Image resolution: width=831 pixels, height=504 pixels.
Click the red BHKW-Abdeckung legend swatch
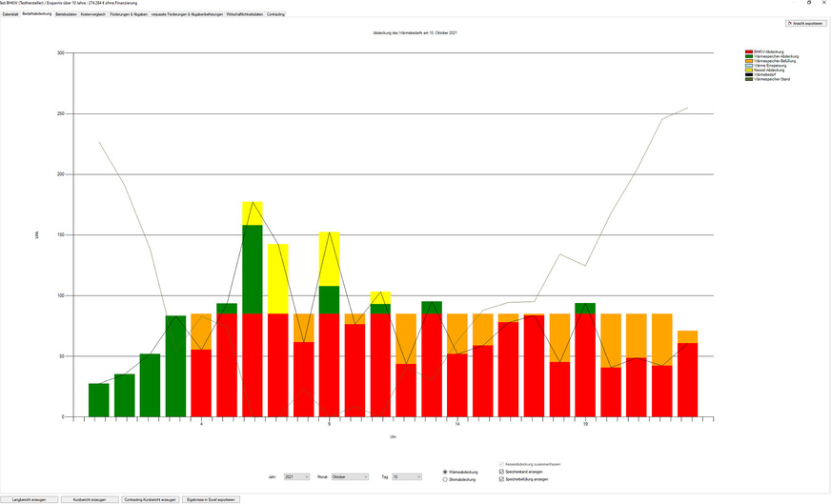pos(748,51)
